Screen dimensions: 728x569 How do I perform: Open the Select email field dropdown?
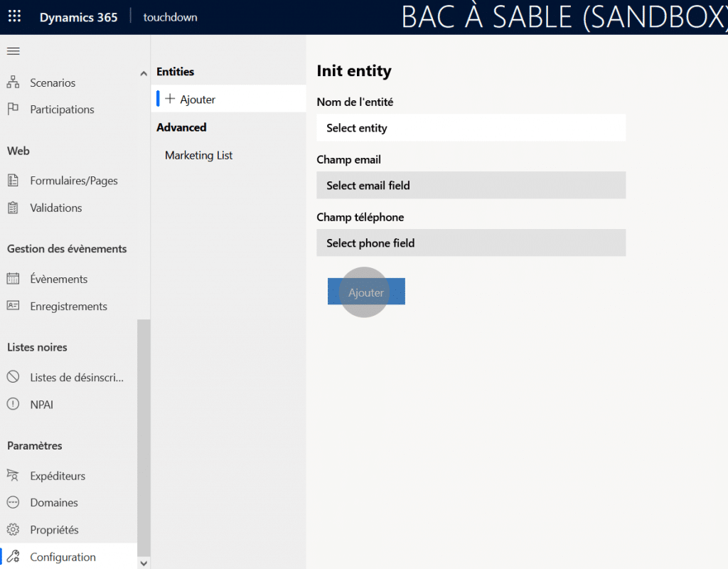tap(471, 186)
